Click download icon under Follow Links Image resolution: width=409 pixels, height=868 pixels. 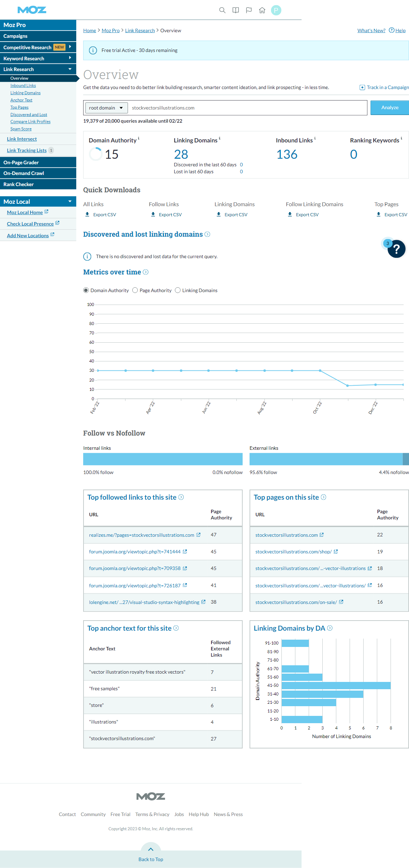click(x=153, y=214)
